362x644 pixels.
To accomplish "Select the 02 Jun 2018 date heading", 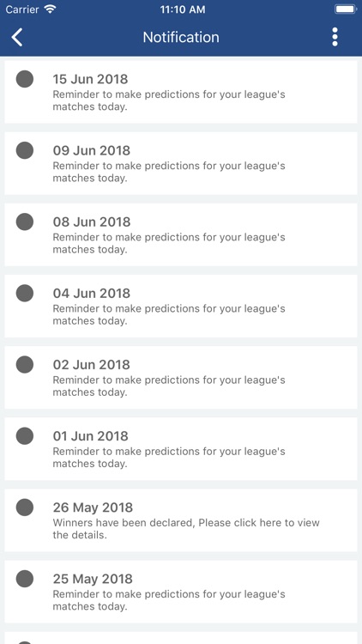I will (x=92, y=365).
